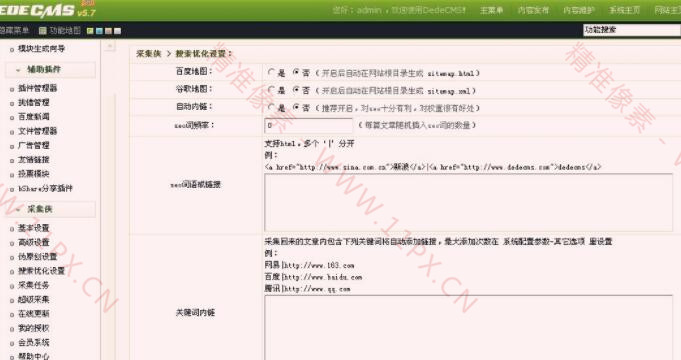The image size is (681, 360).
Task: Open bShare分享插件 in sidebar
Action: pos(45,188)
